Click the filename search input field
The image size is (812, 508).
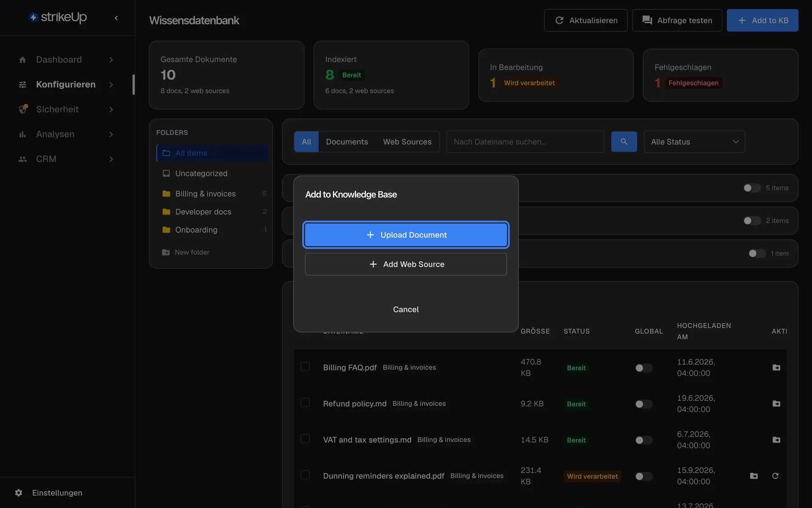coord(525,142)
